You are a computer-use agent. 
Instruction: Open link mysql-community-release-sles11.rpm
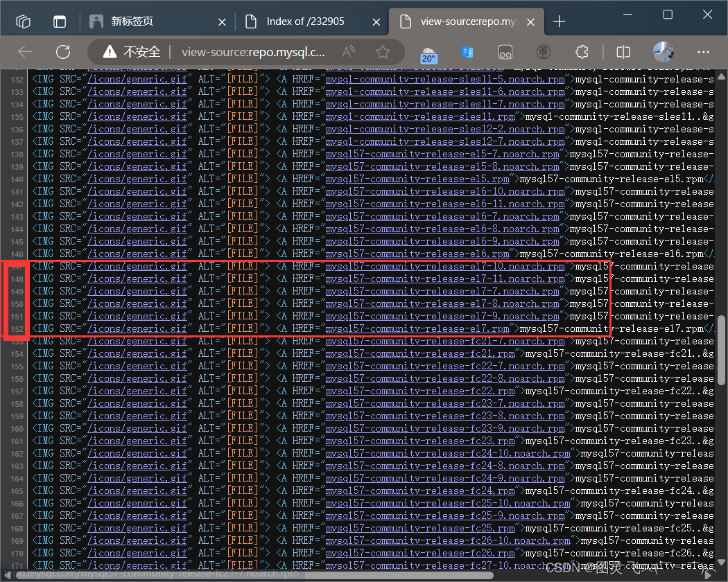(x=419, y=116)
